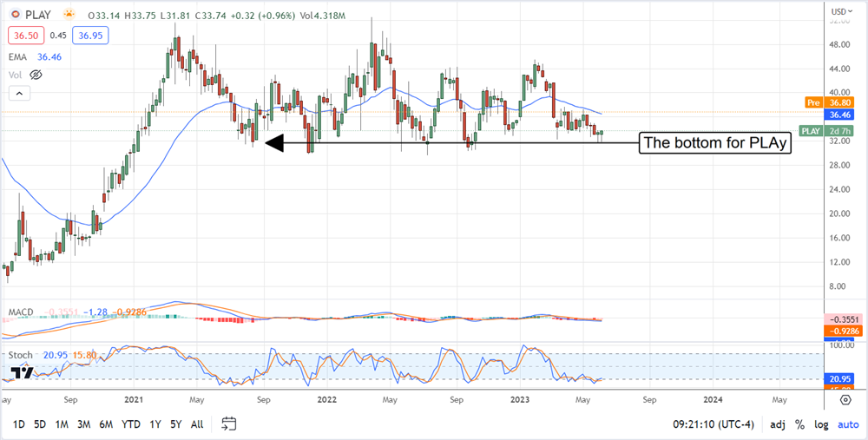
Task: Click the red 36.50 sell price button
Action: (23, 36)
